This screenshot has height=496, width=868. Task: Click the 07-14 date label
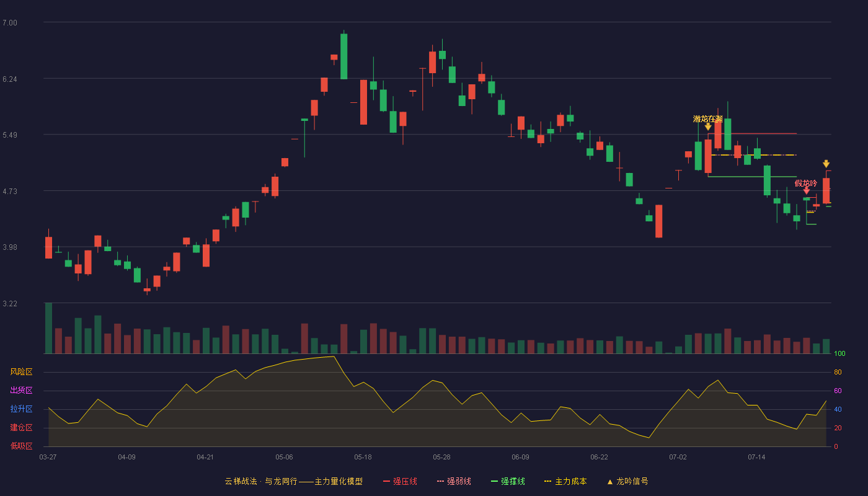pos(756,457)
